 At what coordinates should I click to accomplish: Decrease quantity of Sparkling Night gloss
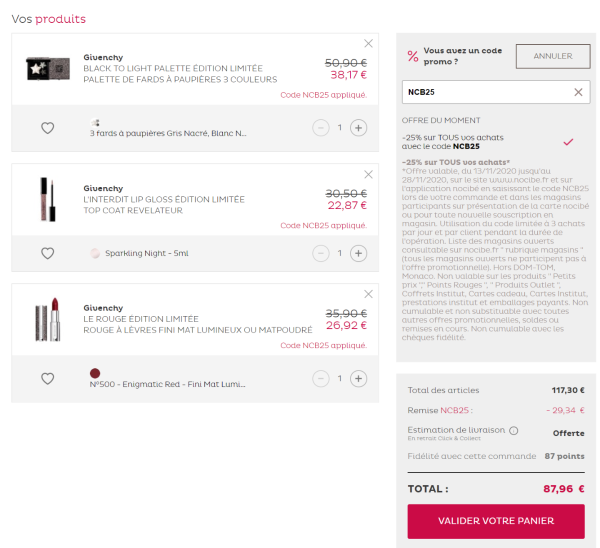(x=321, y=253)
